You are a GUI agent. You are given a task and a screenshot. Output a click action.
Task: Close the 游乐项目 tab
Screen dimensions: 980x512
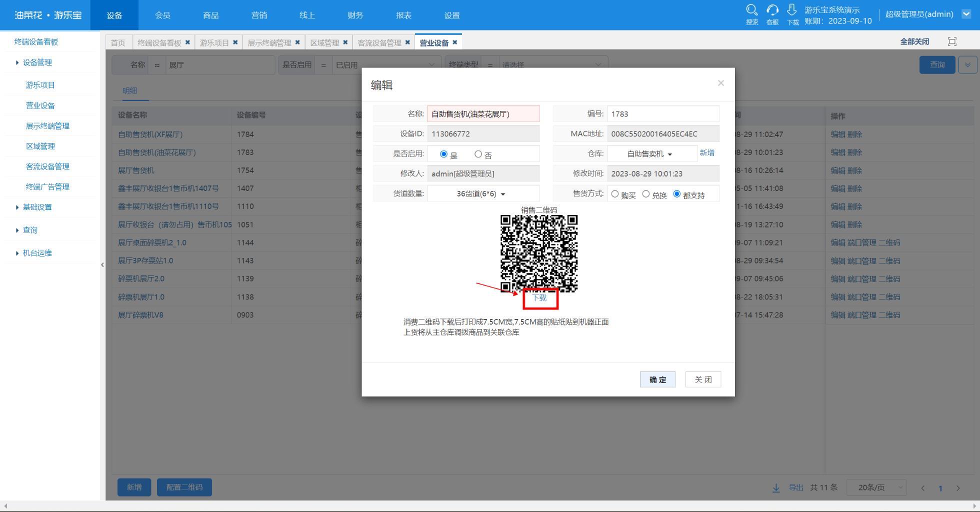click(235, 42)
